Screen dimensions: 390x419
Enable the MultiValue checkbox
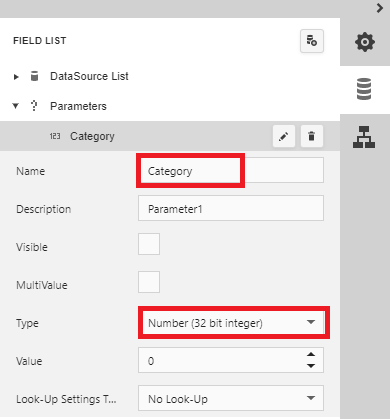click(149, 282)
